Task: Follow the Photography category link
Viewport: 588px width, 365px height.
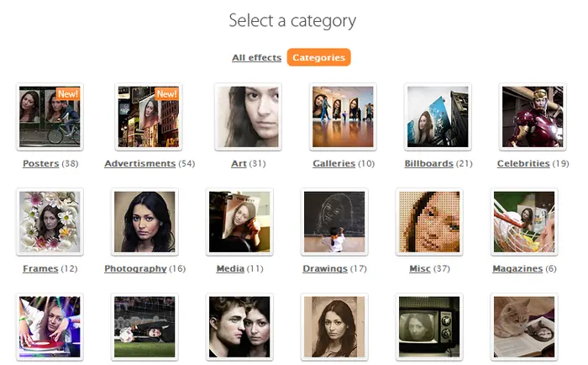Action: point(135,269)
